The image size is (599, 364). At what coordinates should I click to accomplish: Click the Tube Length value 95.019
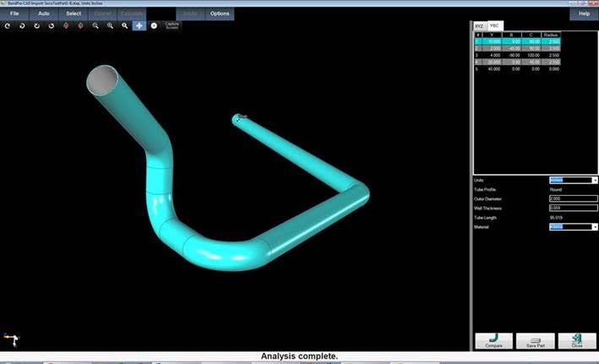[x=556, y=218]
